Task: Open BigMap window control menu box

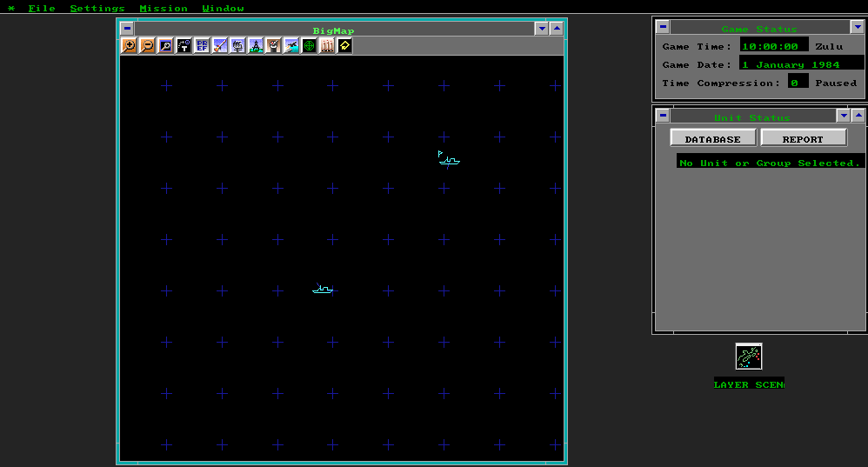Action: coord(127,28)
